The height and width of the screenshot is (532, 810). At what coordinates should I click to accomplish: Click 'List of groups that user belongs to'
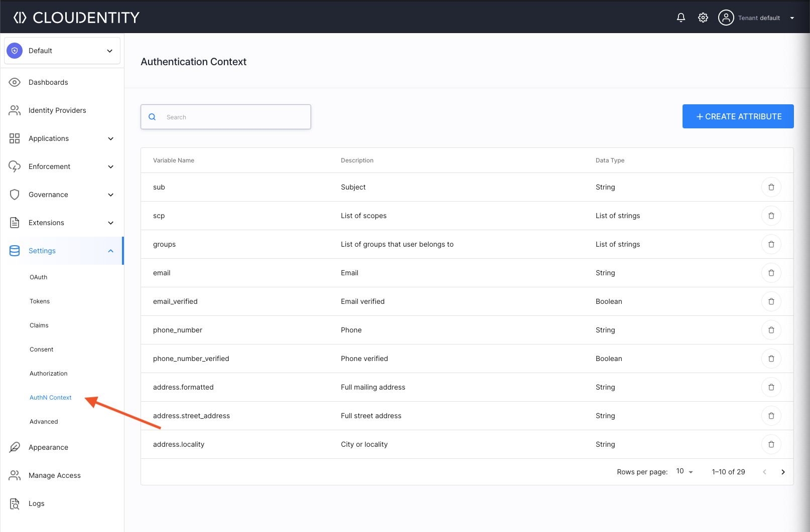[397, 244]
